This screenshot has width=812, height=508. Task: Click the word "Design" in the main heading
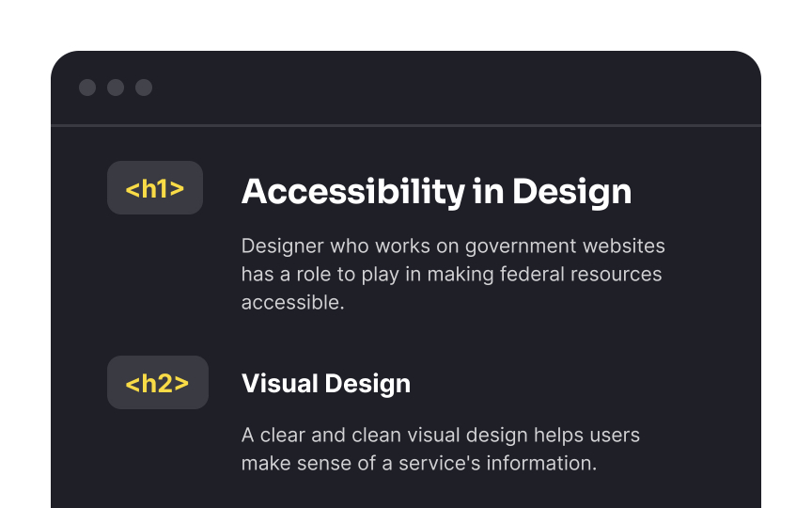(572, 192)
